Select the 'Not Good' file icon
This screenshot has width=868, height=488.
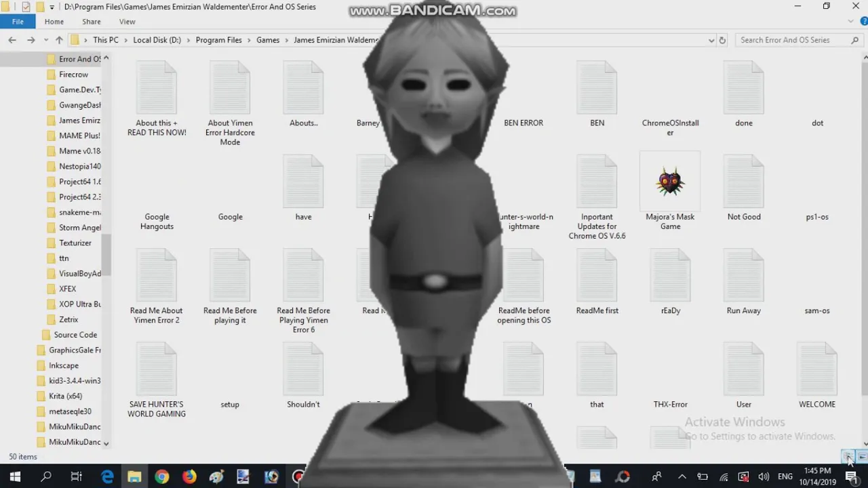click(744, 182)
